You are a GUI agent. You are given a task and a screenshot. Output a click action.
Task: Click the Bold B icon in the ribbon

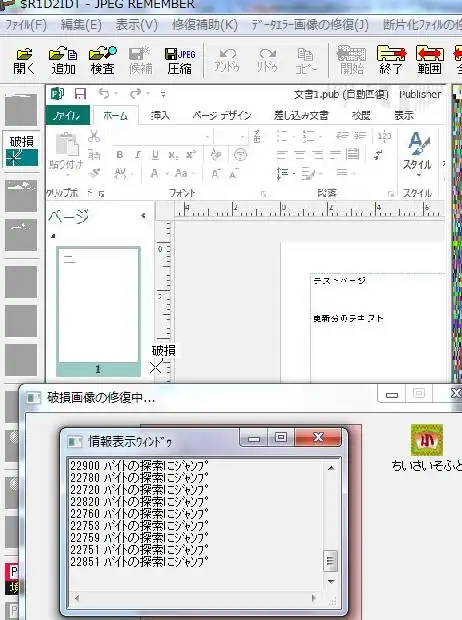(119, 155)
